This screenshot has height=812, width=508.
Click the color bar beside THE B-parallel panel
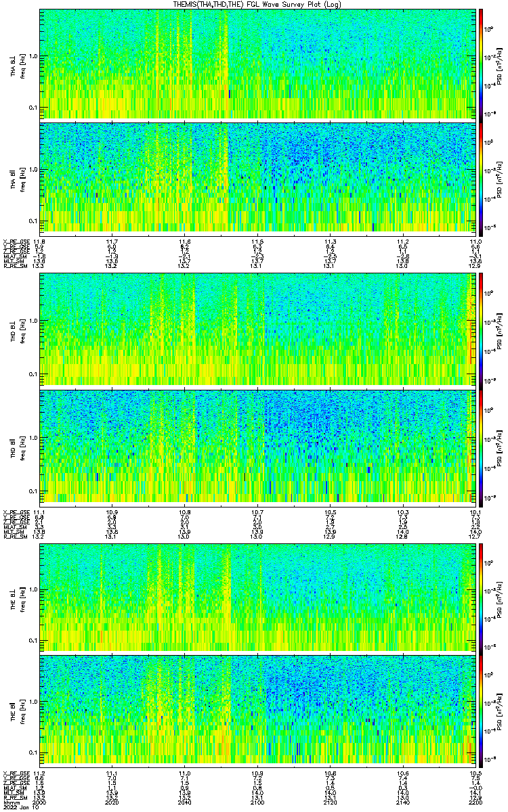[481, 710]
